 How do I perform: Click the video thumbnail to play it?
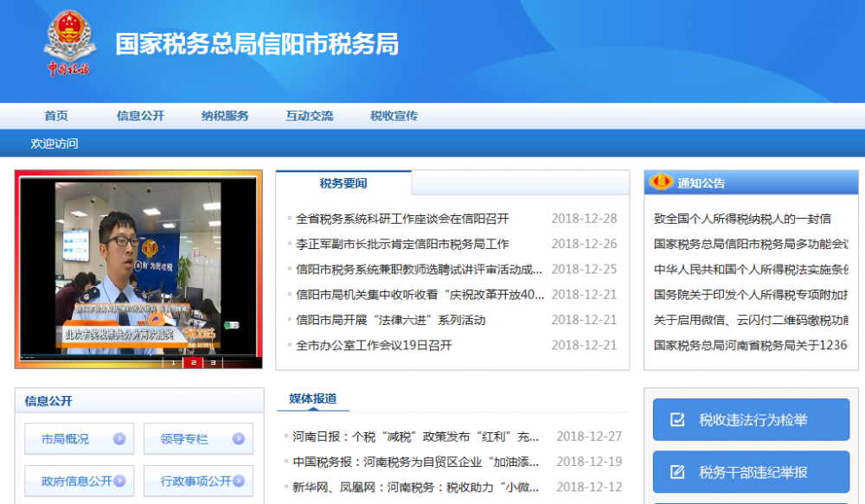click(138, 259)
